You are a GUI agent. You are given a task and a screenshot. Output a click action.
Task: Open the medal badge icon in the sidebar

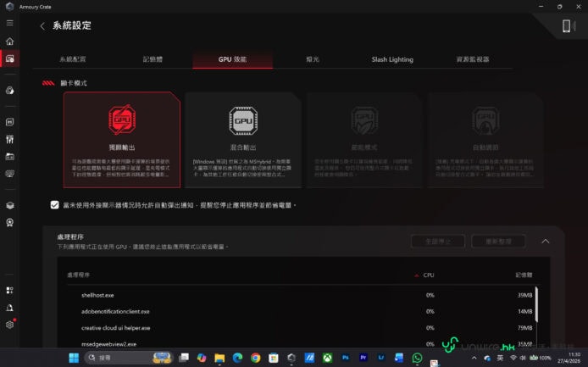(10, 222)
